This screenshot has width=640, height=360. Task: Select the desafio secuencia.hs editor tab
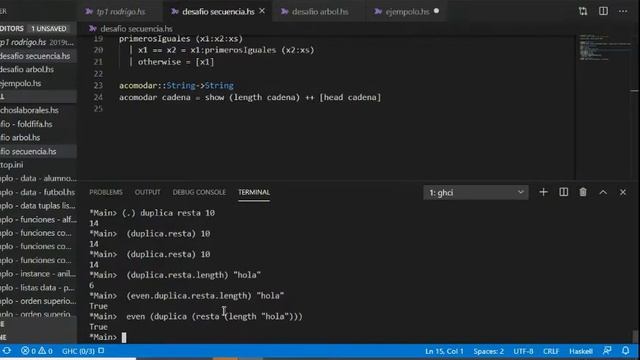[218, 11]
